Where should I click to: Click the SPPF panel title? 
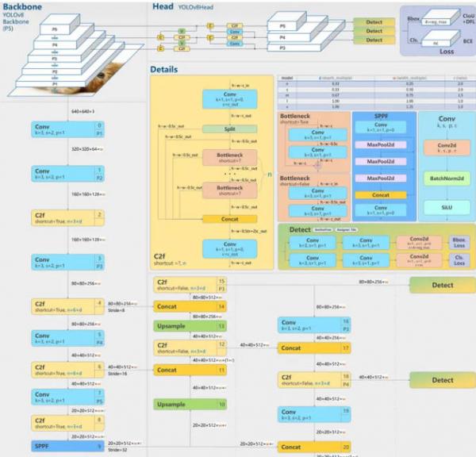[381, 116]
